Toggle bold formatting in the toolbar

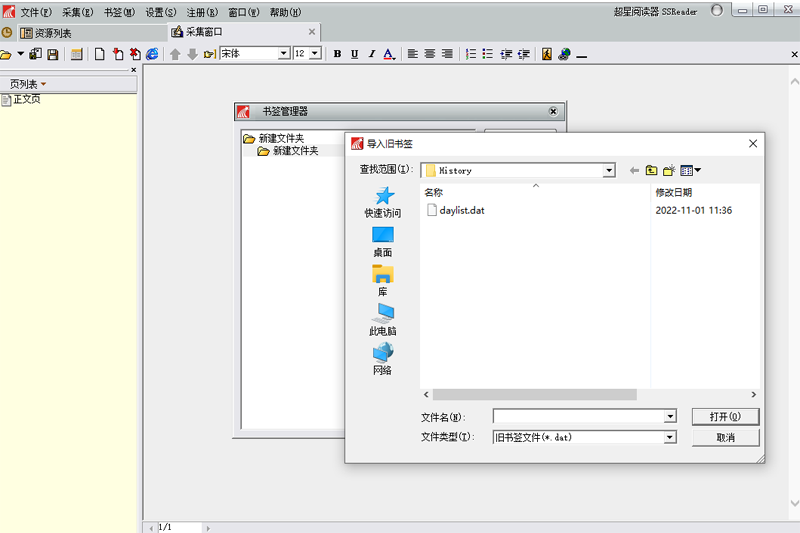click(x=337, y=54)
